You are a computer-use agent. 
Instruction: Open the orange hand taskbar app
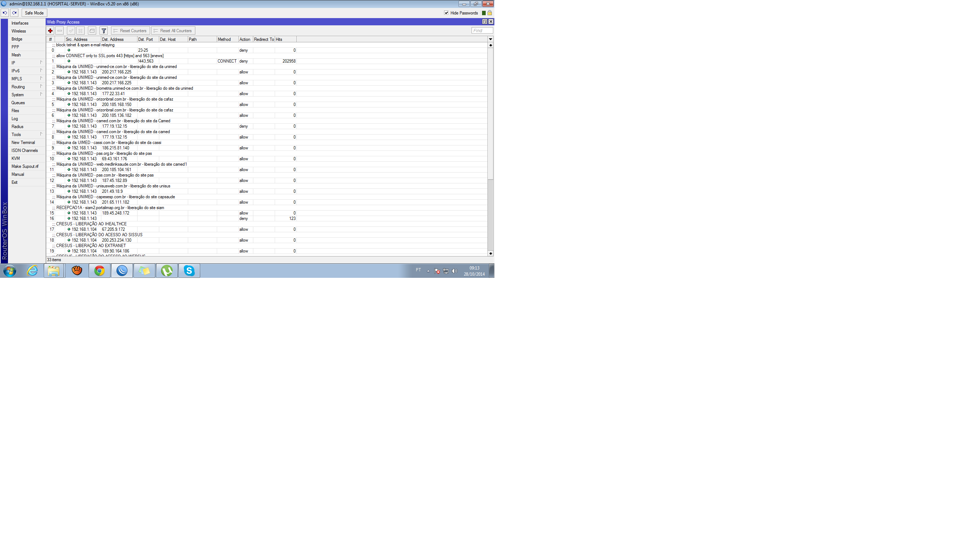click(77, 271)
